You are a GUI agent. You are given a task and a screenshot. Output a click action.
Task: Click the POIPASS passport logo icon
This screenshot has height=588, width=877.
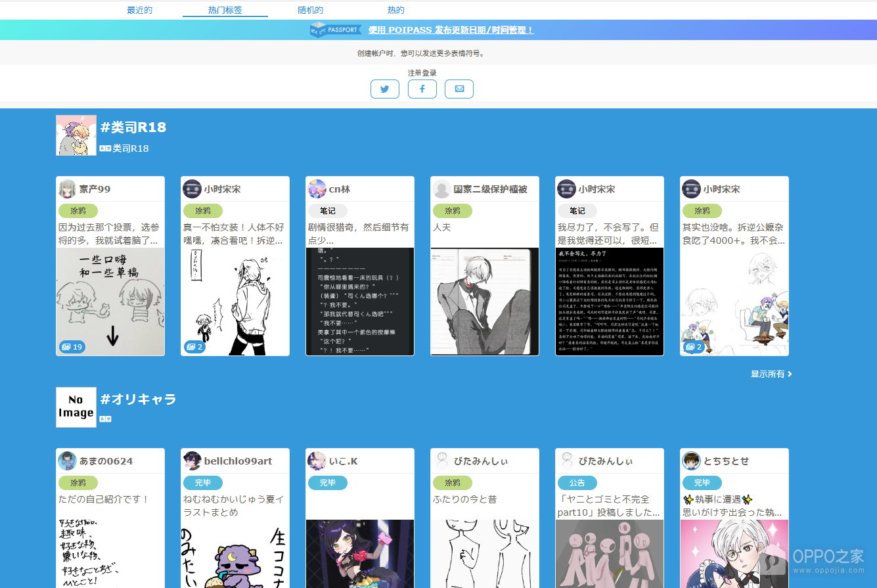coord(335,30)
